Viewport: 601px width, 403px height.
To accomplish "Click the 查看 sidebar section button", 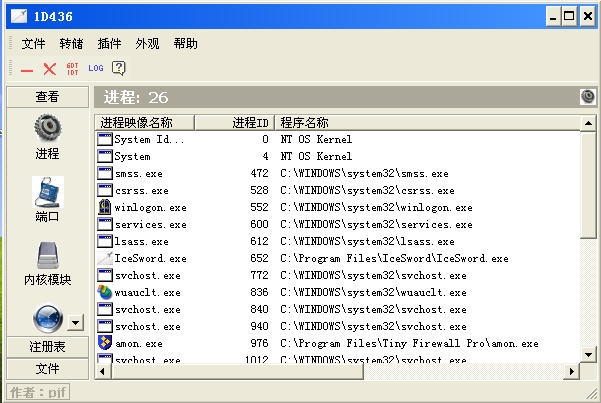I will pyautogui.click(x=48, y=97).
